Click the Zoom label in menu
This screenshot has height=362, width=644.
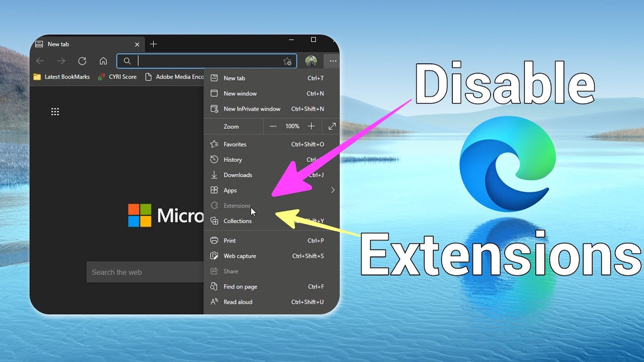[x=231, y=127]
